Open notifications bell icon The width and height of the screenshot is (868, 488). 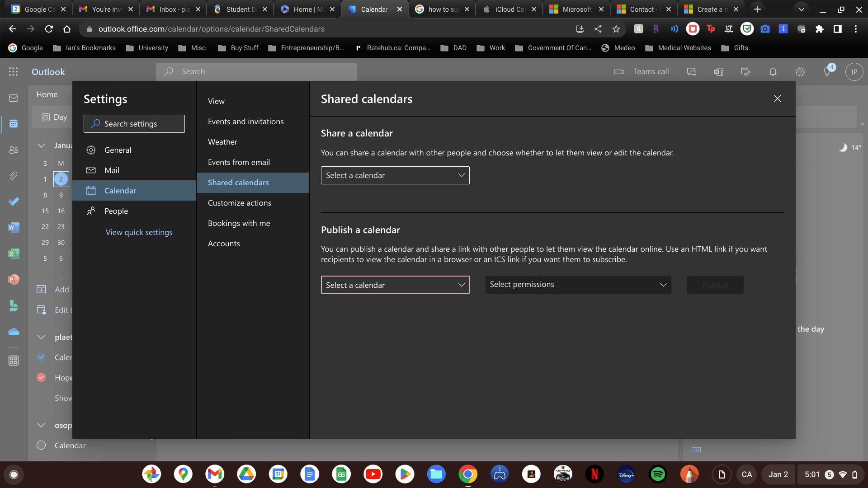point(773,72)
